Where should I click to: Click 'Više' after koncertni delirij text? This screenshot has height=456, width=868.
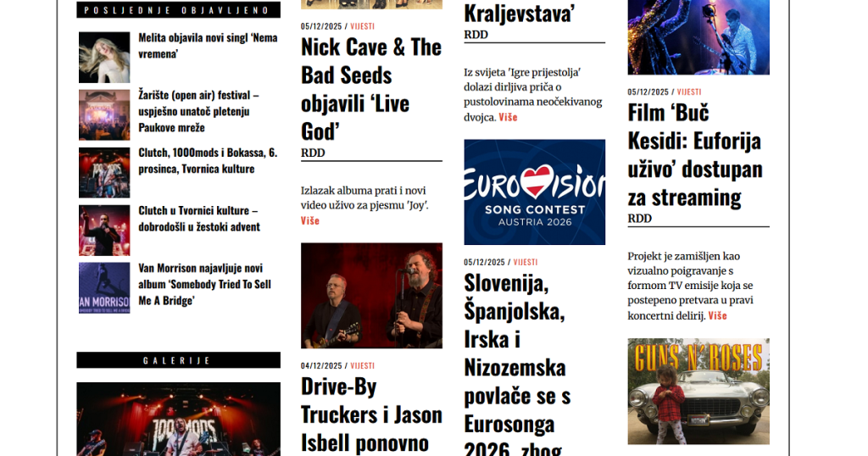click(x=717, y=315)
